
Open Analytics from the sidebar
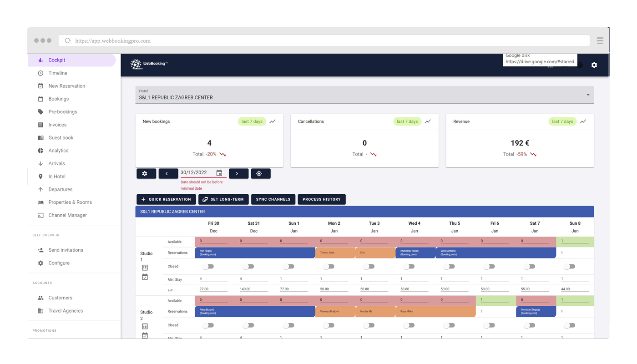coord(58,151)
